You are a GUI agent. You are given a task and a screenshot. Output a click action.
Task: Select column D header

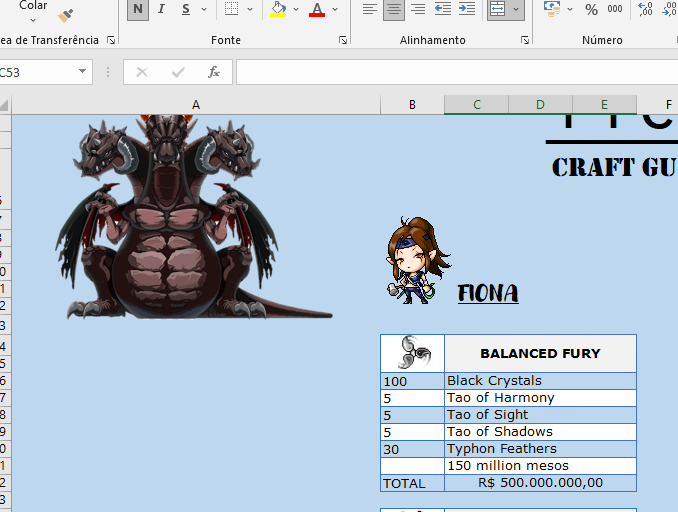[x=540, y=105]
